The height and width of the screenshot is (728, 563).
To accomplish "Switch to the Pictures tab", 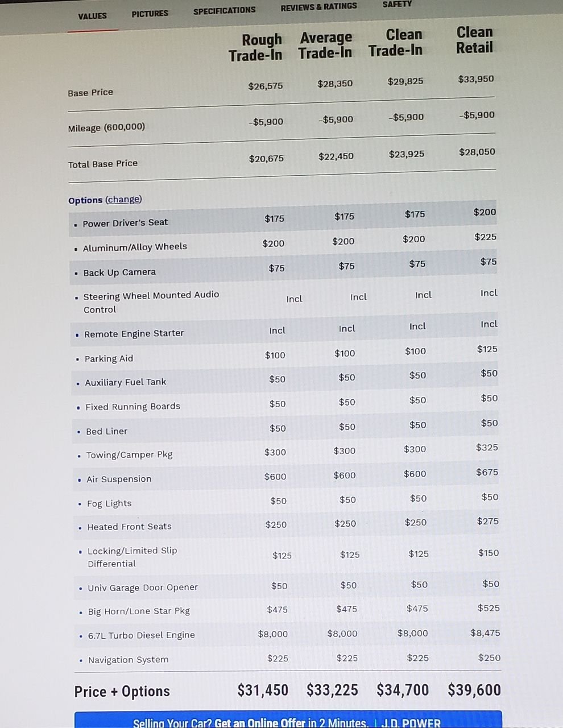I will (x=150, y=14).
